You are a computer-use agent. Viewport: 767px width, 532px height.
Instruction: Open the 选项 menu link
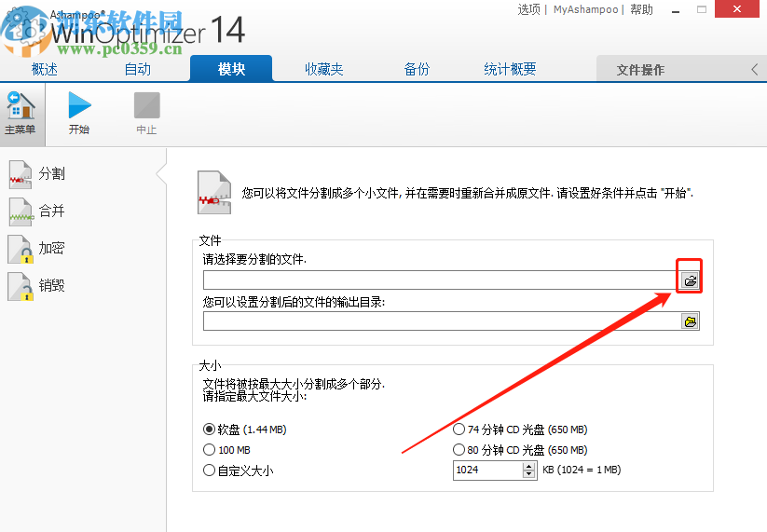pyautogui.click(x=528, y=9)
